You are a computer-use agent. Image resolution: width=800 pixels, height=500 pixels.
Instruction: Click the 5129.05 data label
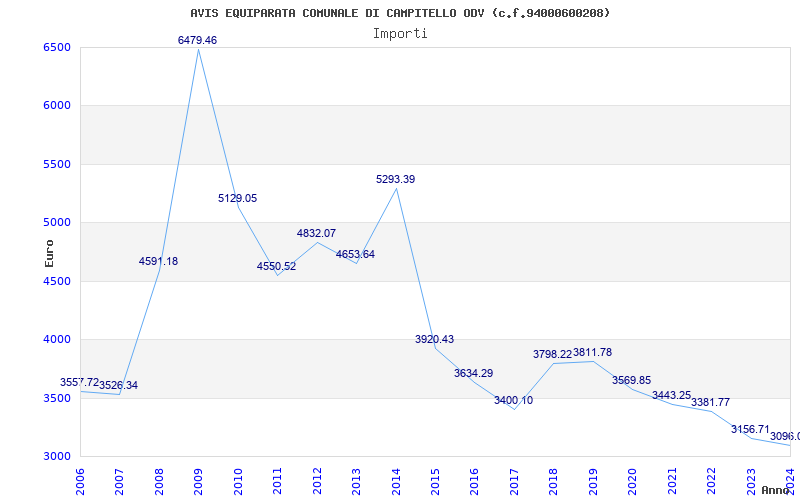237,198
